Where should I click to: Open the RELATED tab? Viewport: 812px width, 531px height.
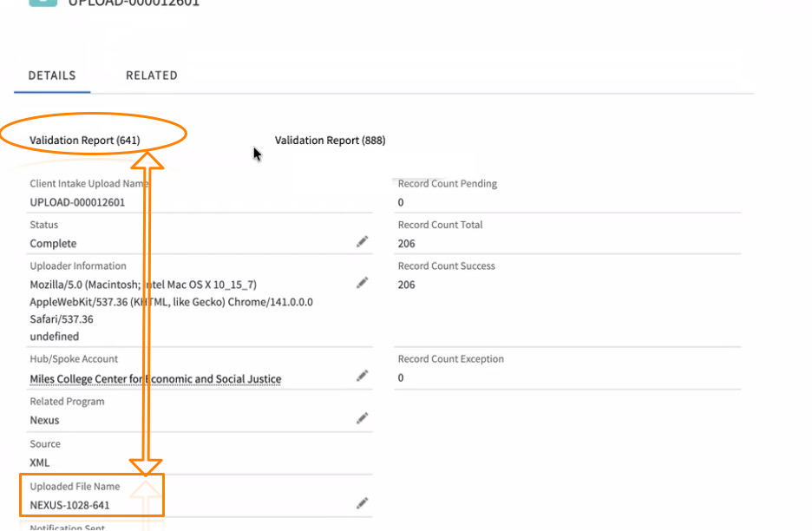pos(152,75)
